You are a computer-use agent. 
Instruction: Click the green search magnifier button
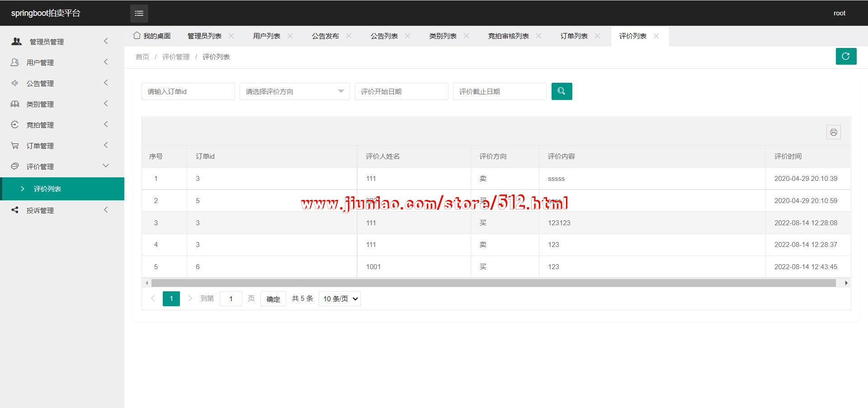(561, 91)
